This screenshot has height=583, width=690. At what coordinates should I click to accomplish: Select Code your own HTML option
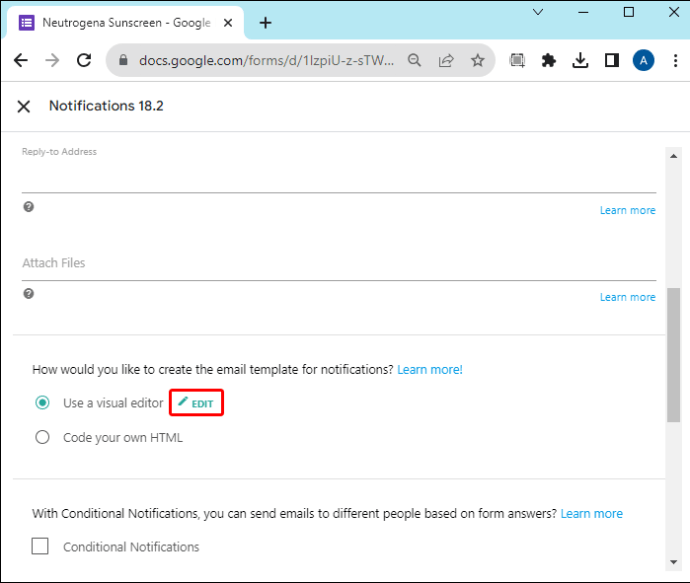pos(42,437)
